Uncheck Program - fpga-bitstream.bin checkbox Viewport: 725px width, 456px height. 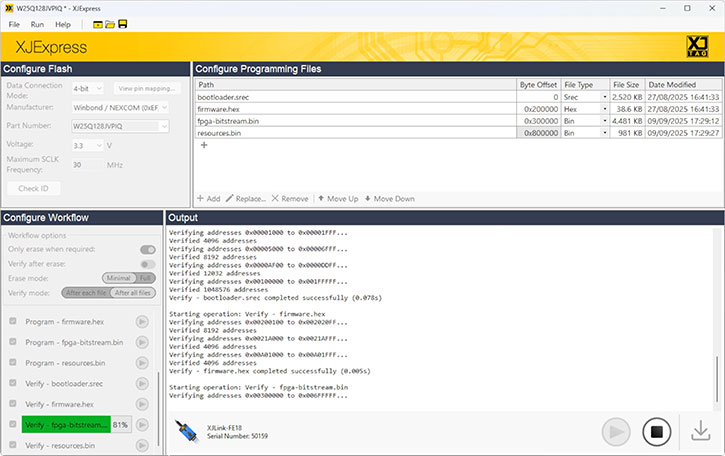coord(13,342)
